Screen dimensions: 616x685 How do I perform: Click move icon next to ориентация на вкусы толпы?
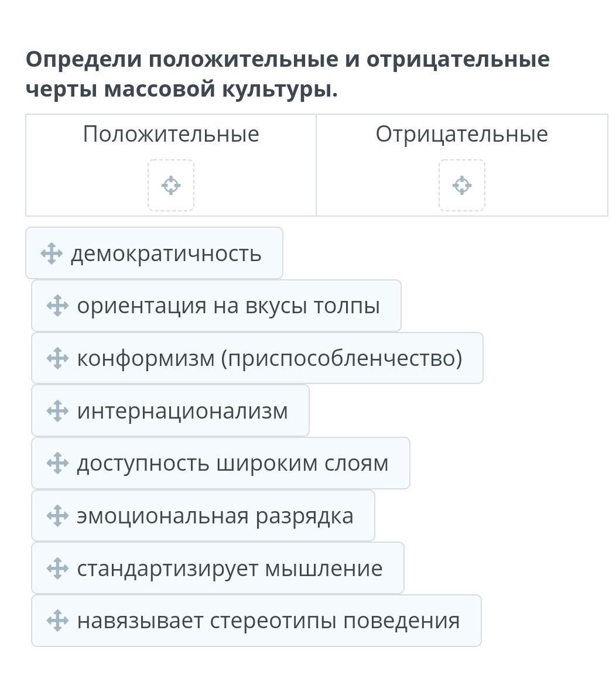[x=57, y=306]
